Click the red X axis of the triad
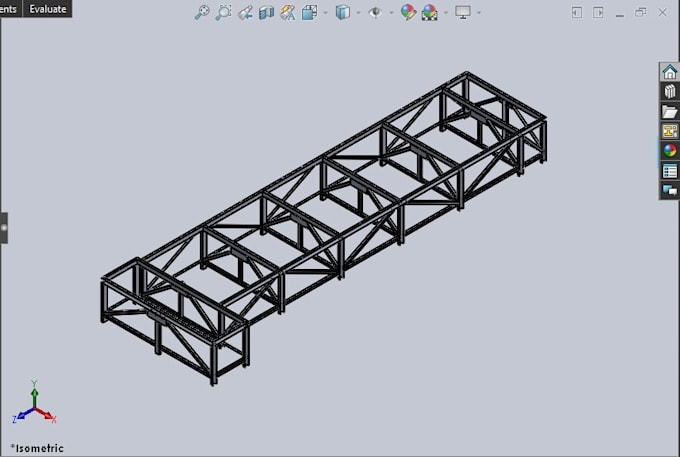This screenshot has height=457, width=680. click(46, 415)
